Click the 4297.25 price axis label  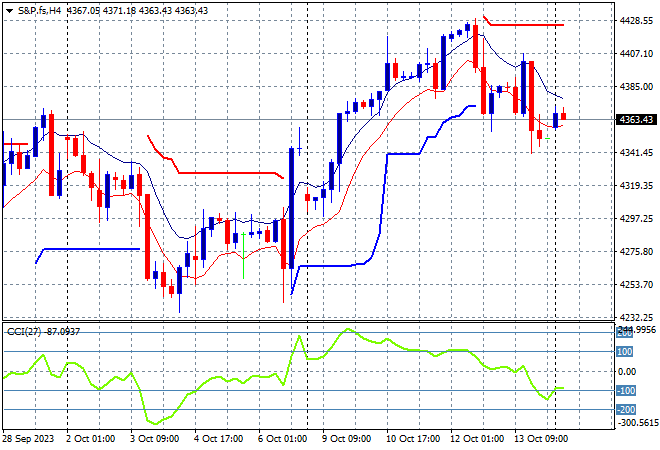click(x=636, y=218)
